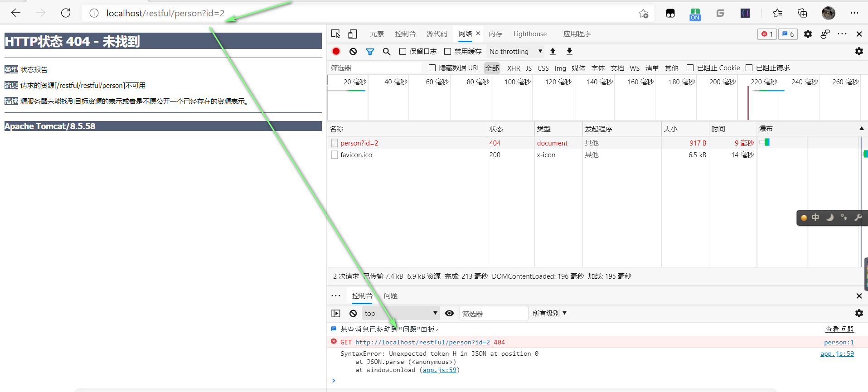Show the console sidebar
Screen dimensions: 868x392
pyautogui.click(x=336, y=313)
